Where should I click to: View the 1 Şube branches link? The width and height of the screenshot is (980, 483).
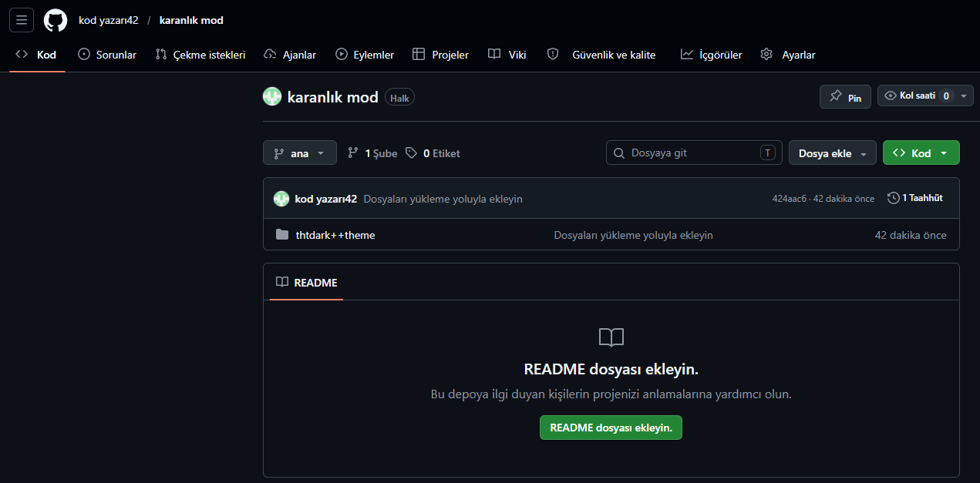click(x=372, y=153)
